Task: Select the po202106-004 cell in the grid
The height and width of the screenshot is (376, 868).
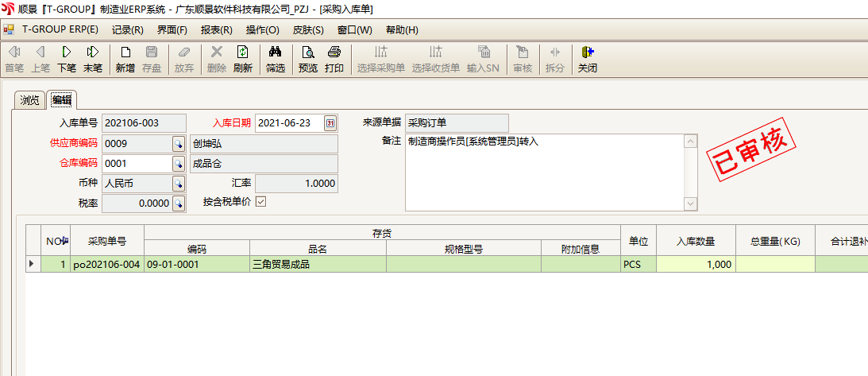Action: point(106,265)
